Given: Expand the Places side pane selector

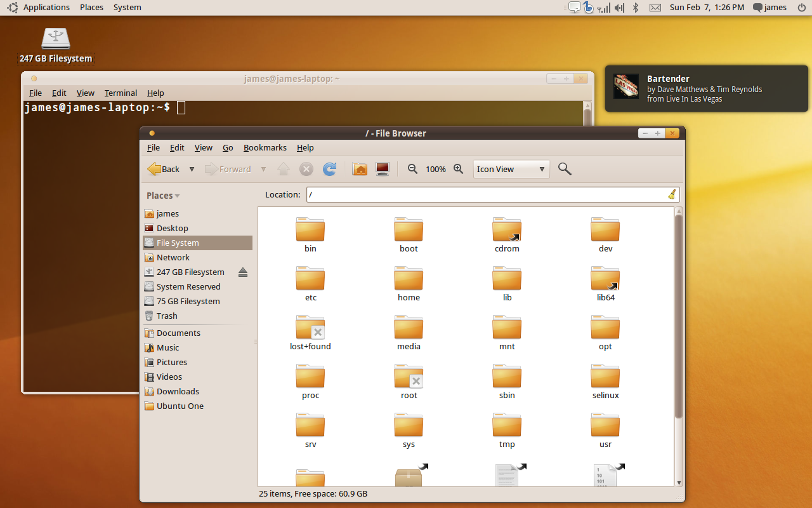Looking at the screenshot, I should tap(163, 196).
